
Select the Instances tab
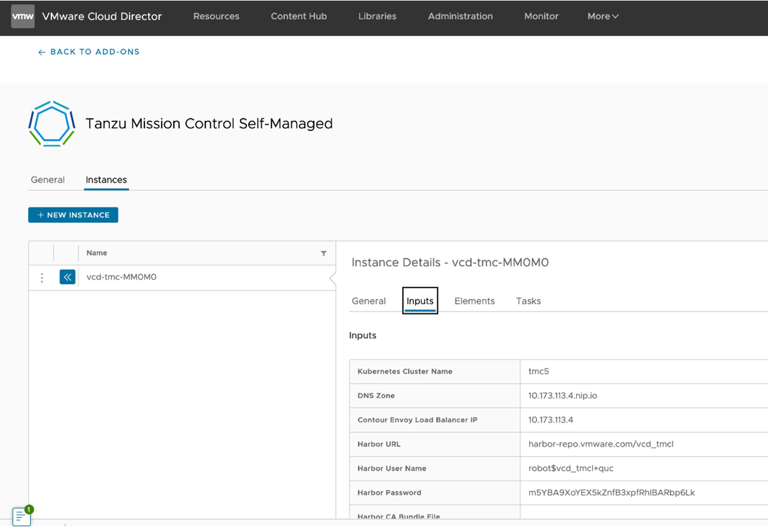coord(106,180)
